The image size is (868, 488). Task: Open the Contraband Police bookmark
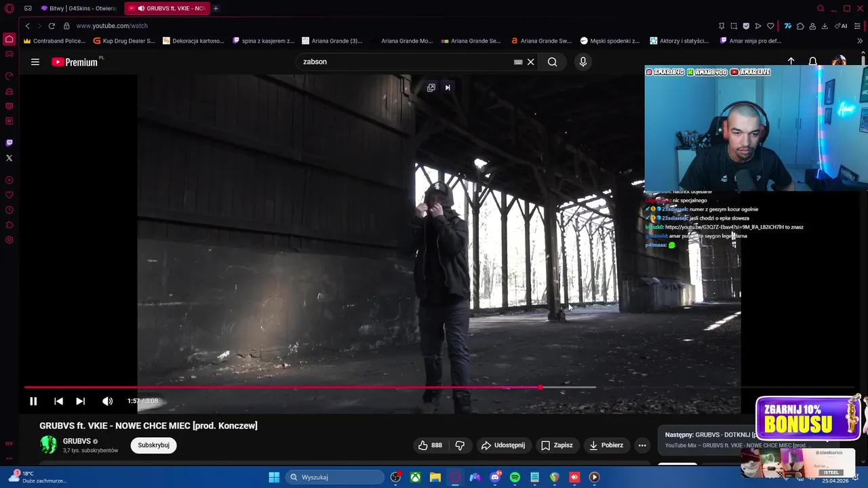click(54, 41)
